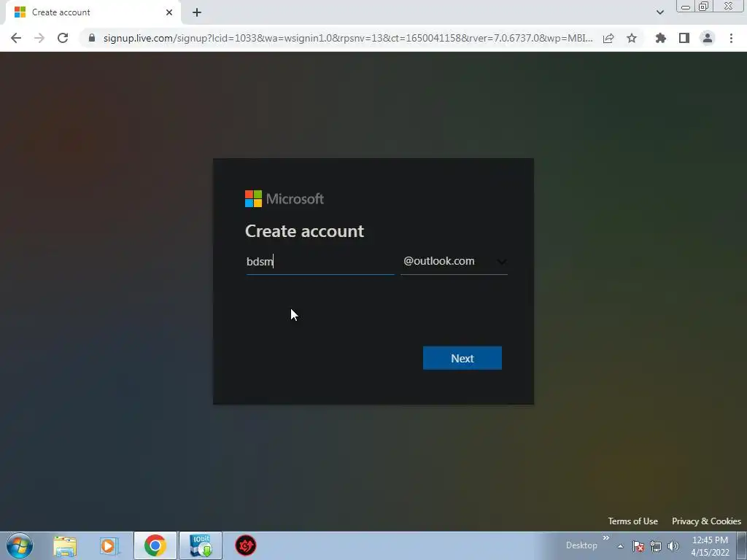Click the URL in the address bar
747x560 pixels.
pyautogui.click(x=348, y=38)
